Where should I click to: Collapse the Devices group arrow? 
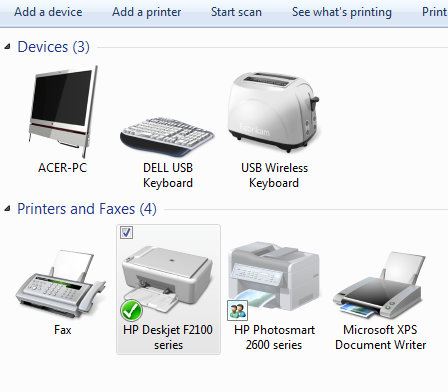pyautogui.click(x=7, y=47)
